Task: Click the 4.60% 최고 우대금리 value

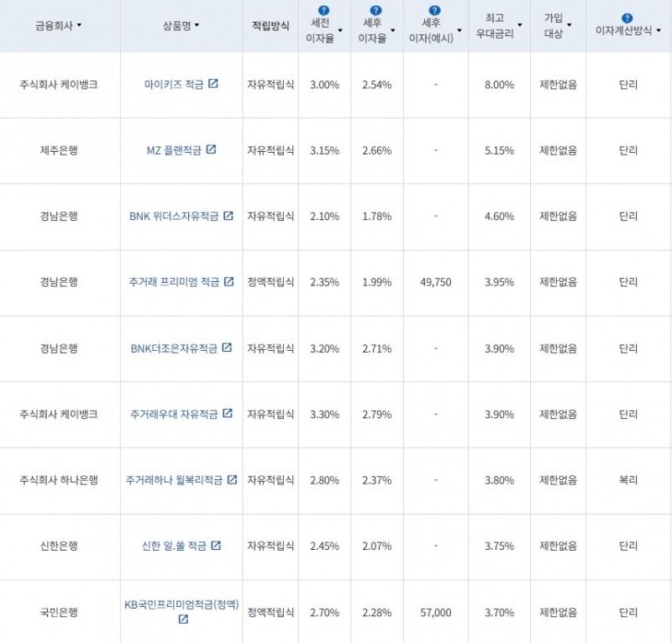Action: pyautogui.click(x=499, y=217)
